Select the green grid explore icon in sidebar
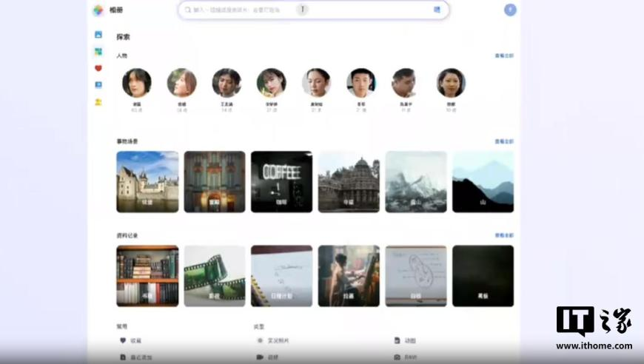The width and height of the screenshot is (644, 364). 98,51
